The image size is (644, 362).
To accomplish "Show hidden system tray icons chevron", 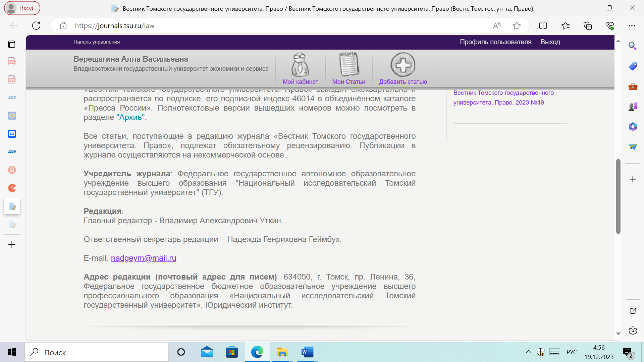I will coord(528,352).
